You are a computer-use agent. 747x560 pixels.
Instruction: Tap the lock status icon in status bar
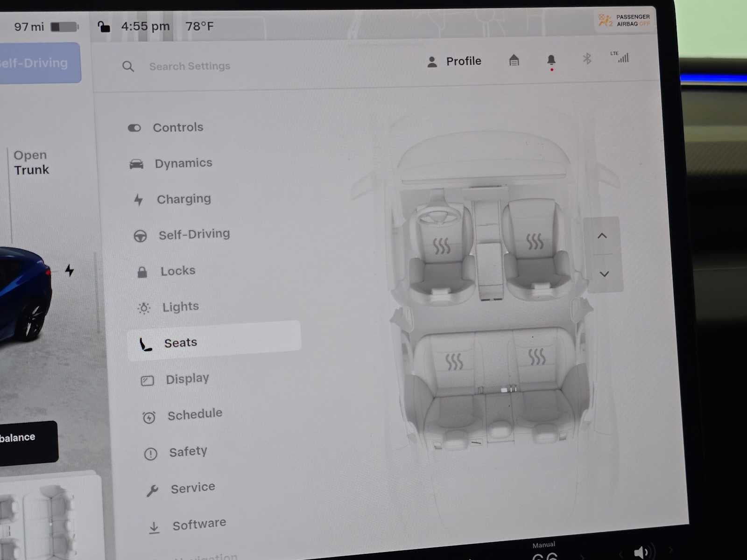(104, 27)
